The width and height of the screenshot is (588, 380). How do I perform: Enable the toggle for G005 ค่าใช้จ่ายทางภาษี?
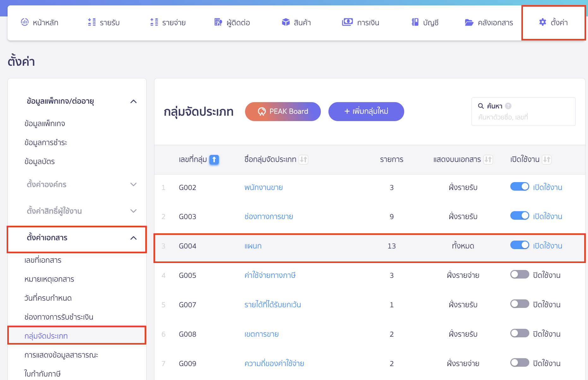click(x=519, y=275)
